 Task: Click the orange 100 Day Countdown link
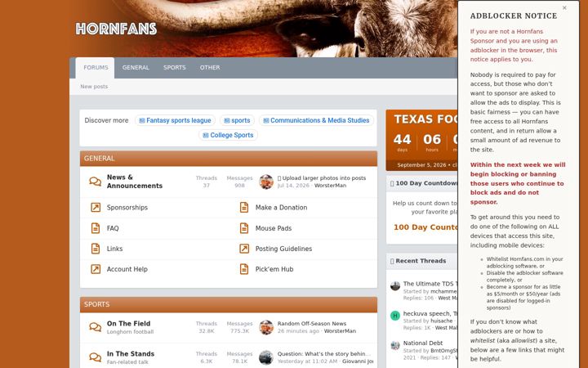425,227
